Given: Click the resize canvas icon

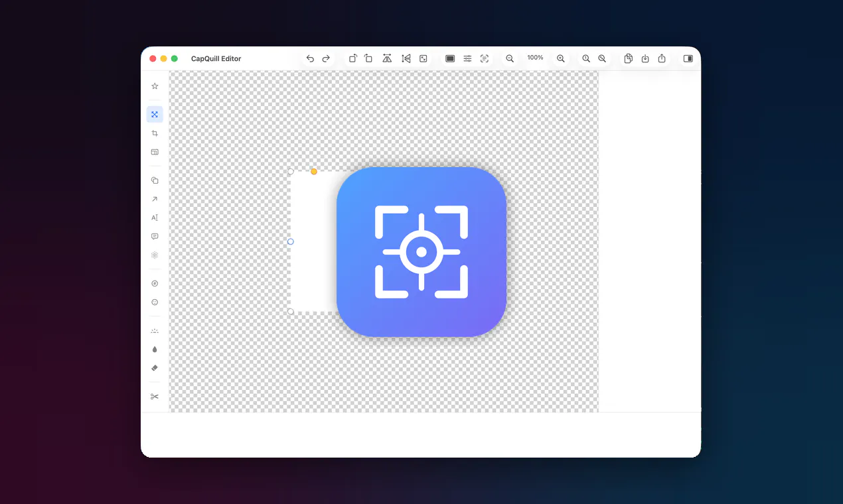Looking at the screenshot, I should pyautogui.click(x=423, y=58).
